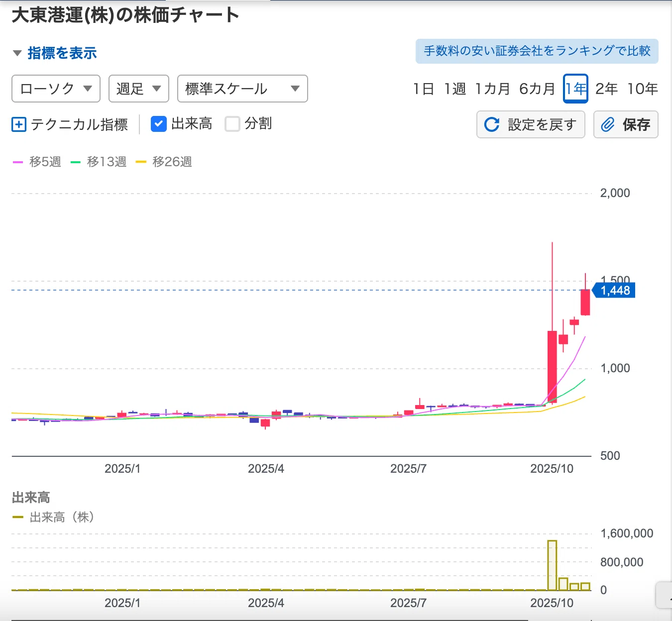Screen dimensions: 672x621
Task: Click the 2025/1 label under price chart
Action: 122,469
